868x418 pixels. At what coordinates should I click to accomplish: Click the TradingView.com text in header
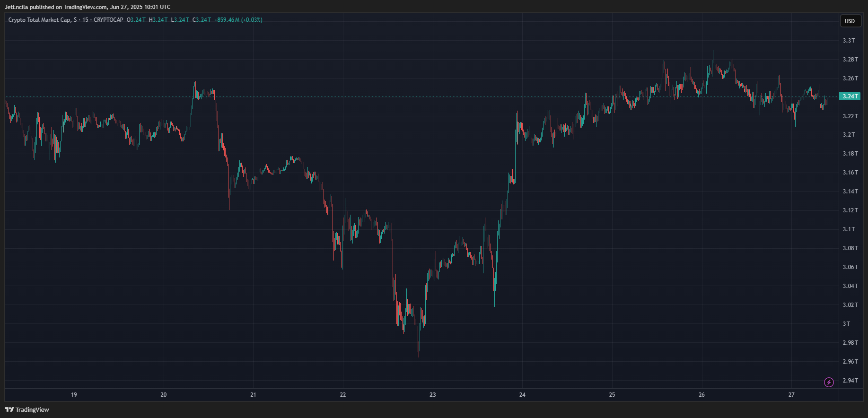point(85,7)
